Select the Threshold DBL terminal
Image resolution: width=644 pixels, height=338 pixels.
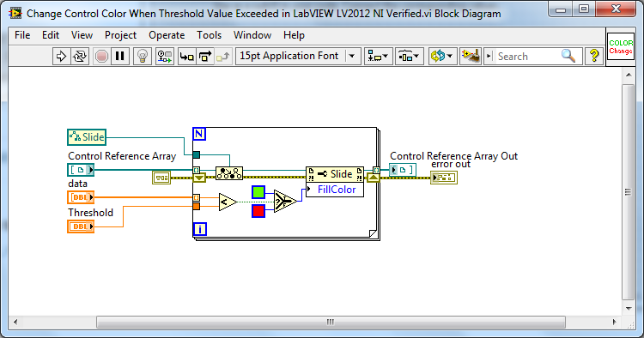coord(81,226)
